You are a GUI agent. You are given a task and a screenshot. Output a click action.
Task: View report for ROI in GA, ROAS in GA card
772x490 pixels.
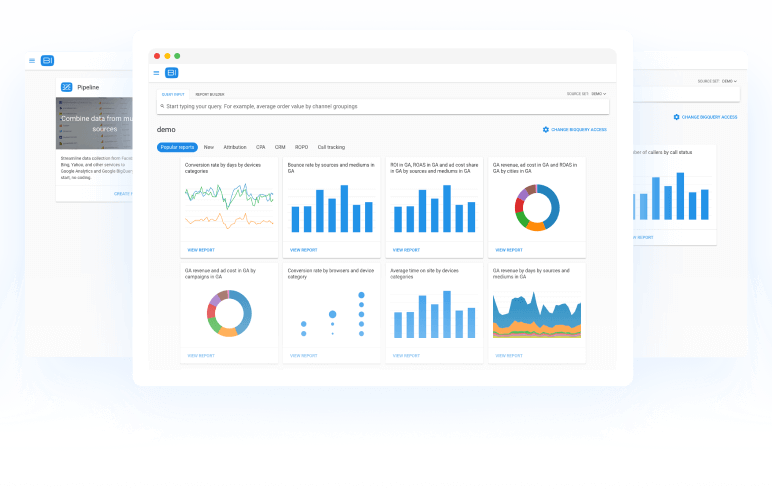point(406,250)
